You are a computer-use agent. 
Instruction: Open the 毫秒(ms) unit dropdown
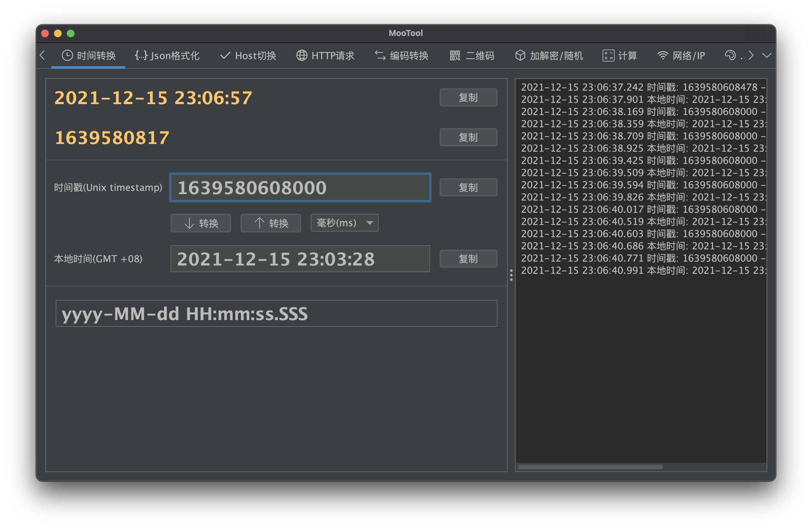tap(344, 223)
